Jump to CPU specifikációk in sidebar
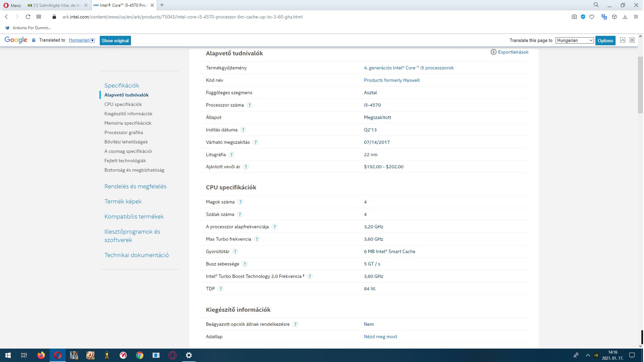This screenshot has width=644, height=362. click(x=123, y=104)
